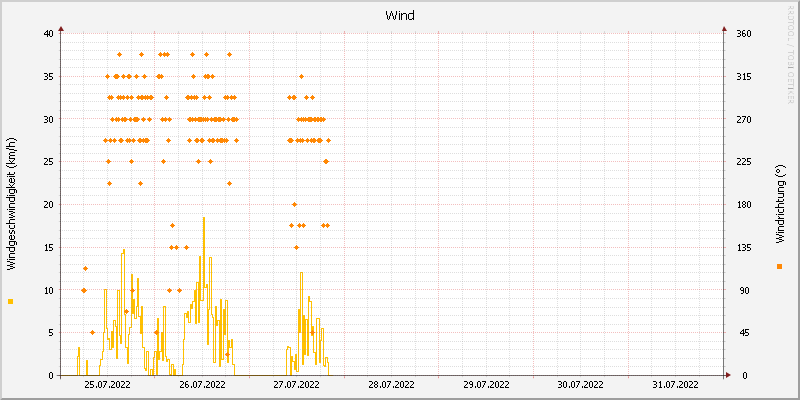Click the right axis value 180
The height and width of the screenshot is (400, 800).
pyautogui.click(x=744, y=205)
